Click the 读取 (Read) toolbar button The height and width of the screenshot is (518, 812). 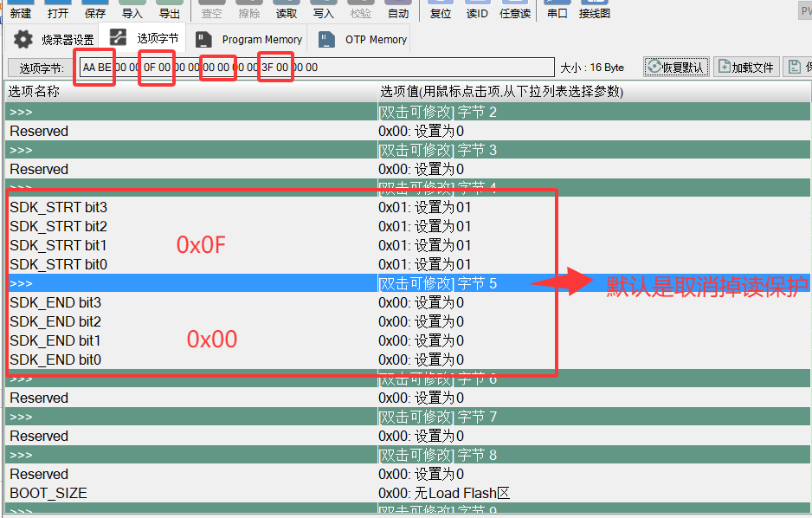[x=286, y=10]
